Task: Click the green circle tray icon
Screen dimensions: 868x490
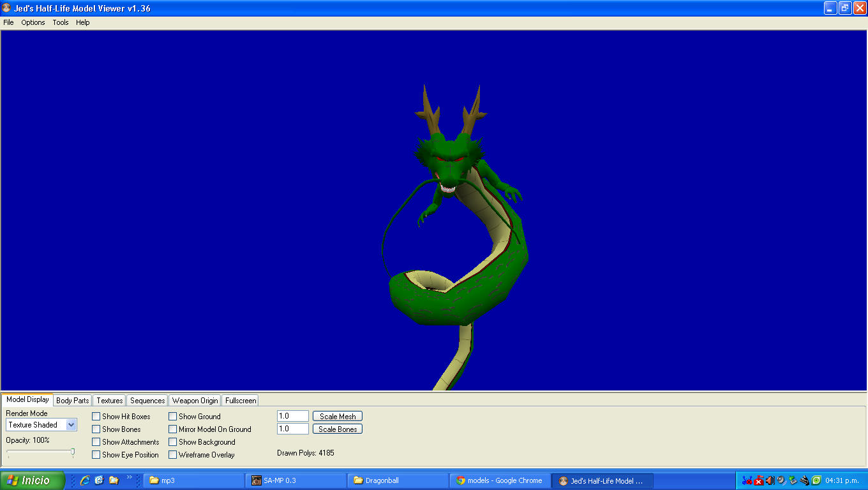Action: [x=816, y=480]
